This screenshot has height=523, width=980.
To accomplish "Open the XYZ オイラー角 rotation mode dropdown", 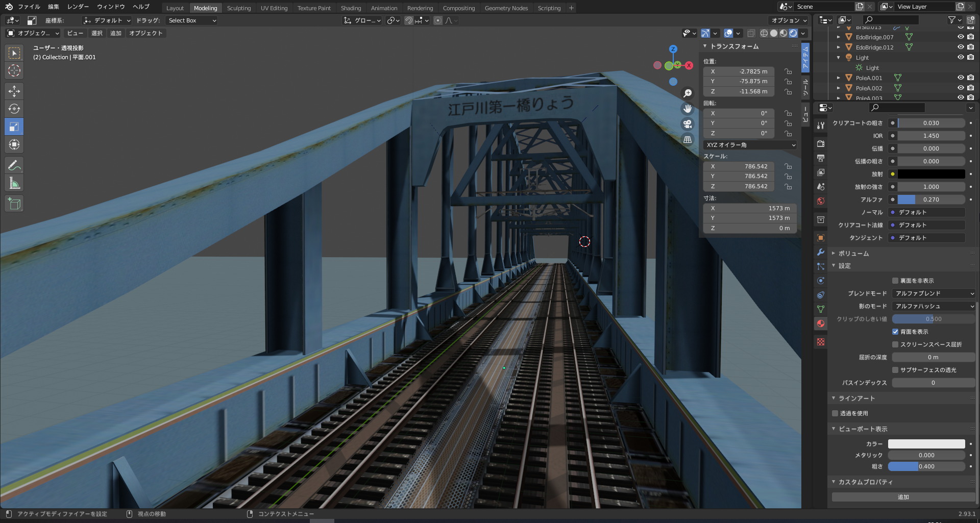I will tap(750, 145).
